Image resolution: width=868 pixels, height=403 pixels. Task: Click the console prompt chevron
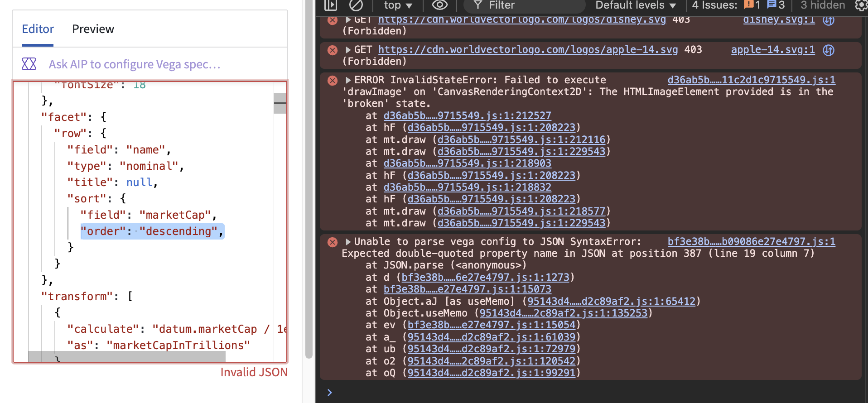[x=330, y=393]
